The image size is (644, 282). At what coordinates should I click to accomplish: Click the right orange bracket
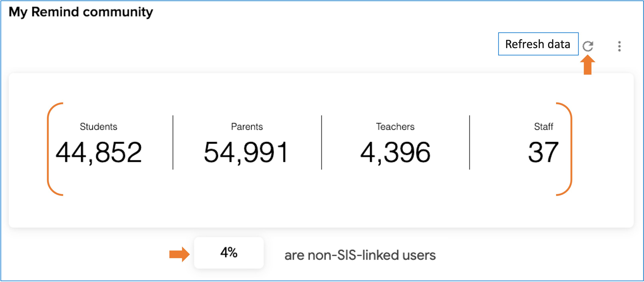point(564,149)
